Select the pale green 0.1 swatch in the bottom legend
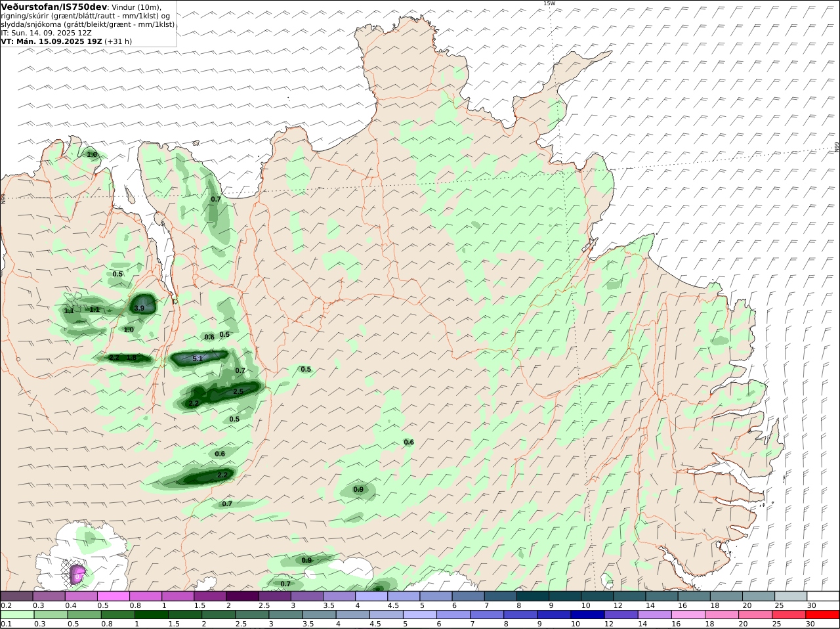This screenshot has height=629, width=840. click(16, 615)
